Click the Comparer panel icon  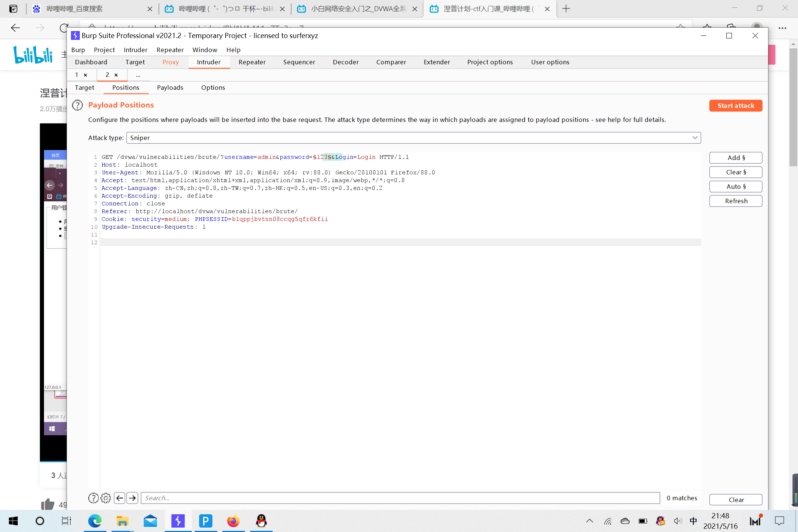[x=391, y=62]
